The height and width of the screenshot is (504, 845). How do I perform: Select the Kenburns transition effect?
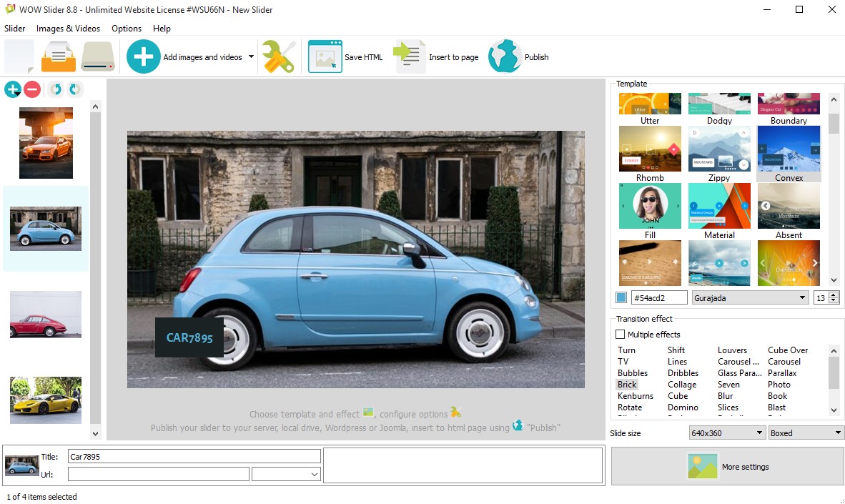pos(636,396)
